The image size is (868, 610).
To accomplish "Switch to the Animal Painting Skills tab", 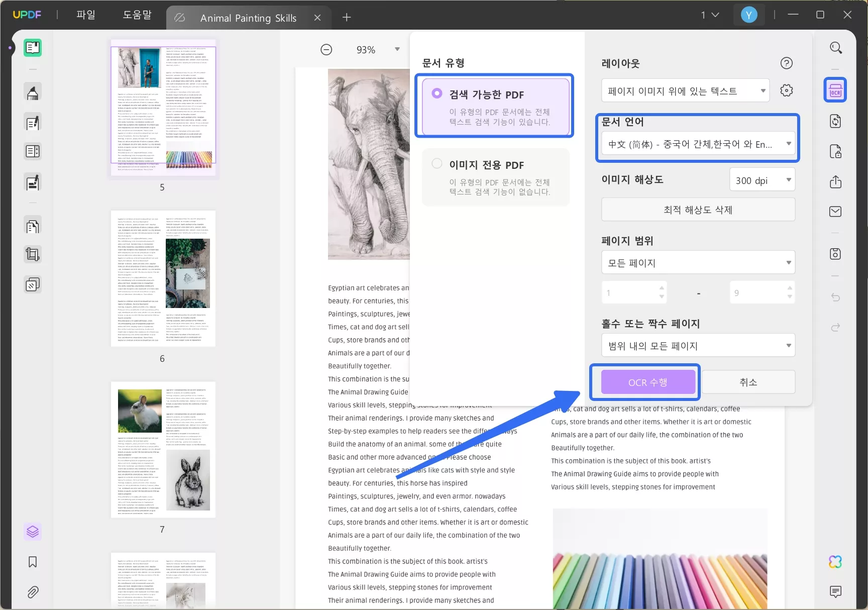I will [x=248, y=18].
